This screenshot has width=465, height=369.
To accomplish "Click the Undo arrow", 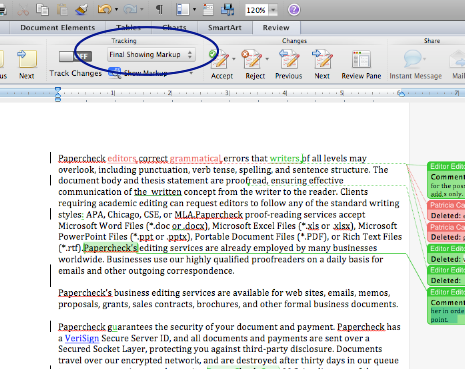I will tap(104, 9).
